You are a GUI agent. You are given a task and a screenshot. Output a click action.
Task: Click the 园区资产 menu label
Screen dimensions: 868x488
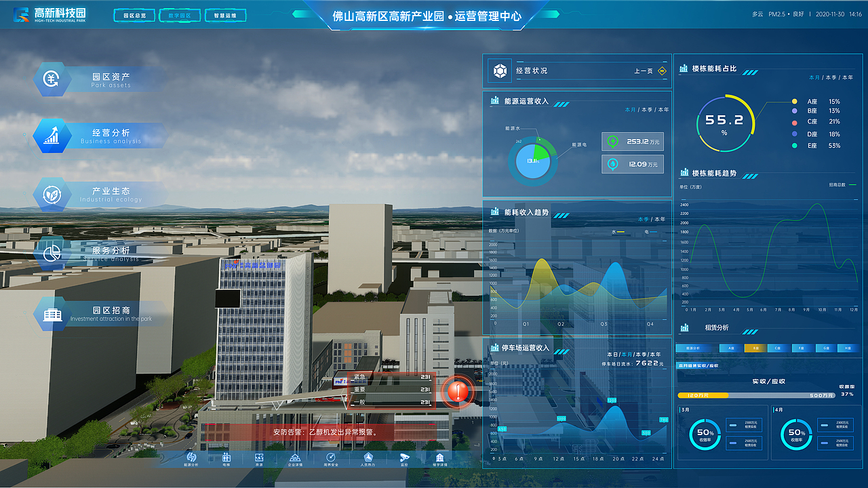click(x=111, y=77)
